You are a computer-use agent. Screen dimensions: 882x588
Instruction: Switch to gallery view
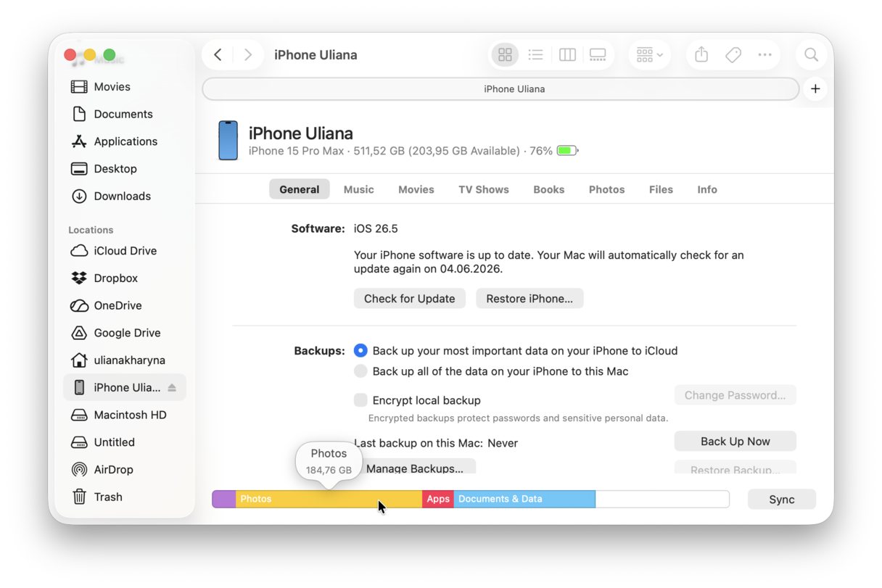pyautogui.click(x=598, y=54)
